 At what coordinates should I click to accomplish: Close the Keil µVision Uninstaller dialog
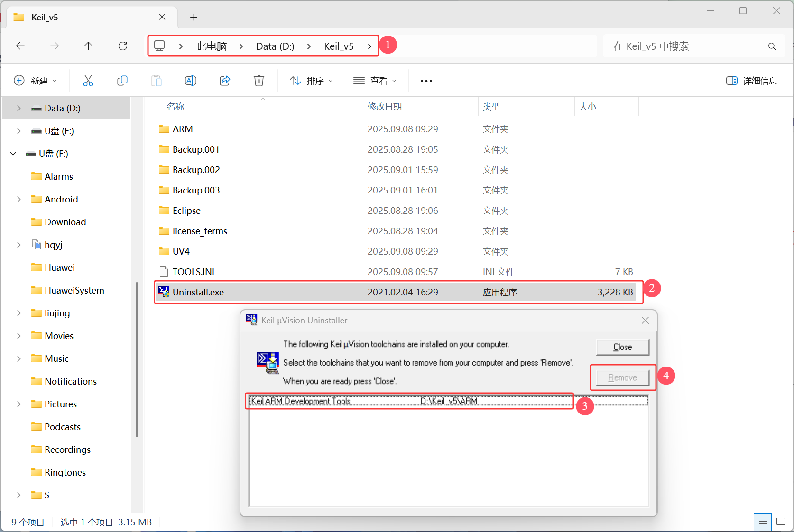click(645, 321)
